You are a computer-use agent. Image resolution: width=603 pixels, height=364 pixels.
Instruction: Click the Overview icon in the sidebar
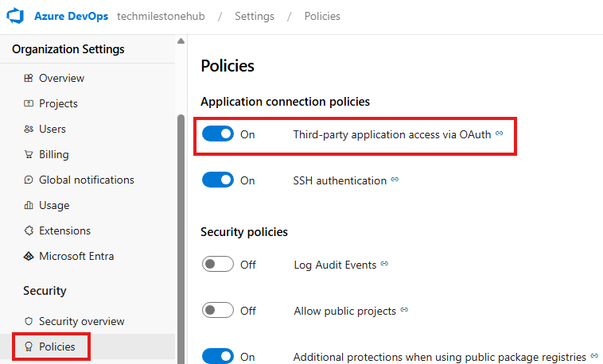click(x=29, y=78)
